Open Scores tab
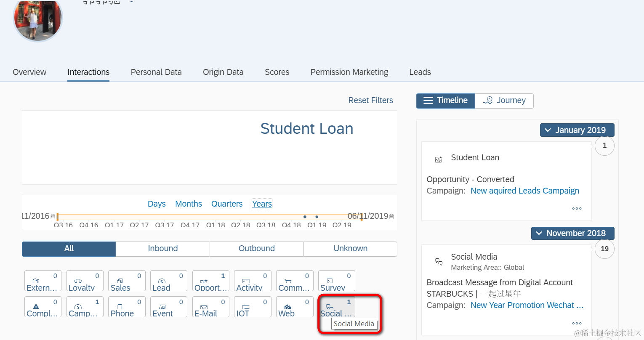644x340 pixels. [x=277, y=72]
